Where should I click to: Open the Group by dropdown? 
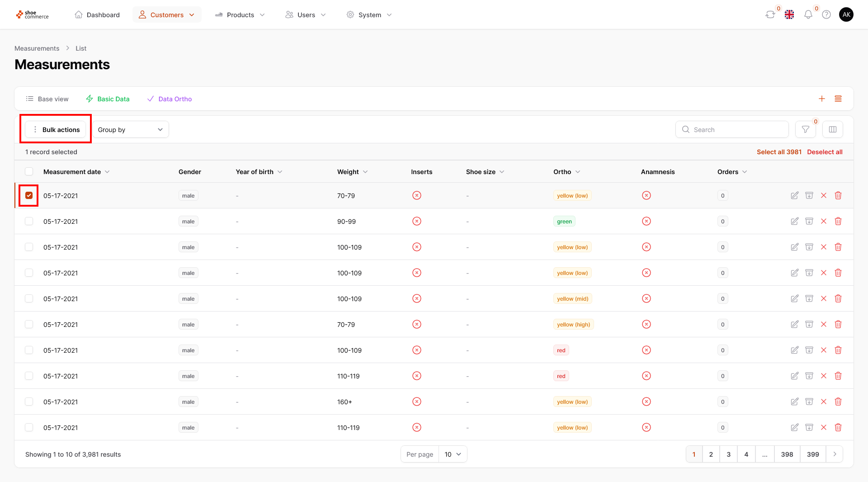(130, 130)
